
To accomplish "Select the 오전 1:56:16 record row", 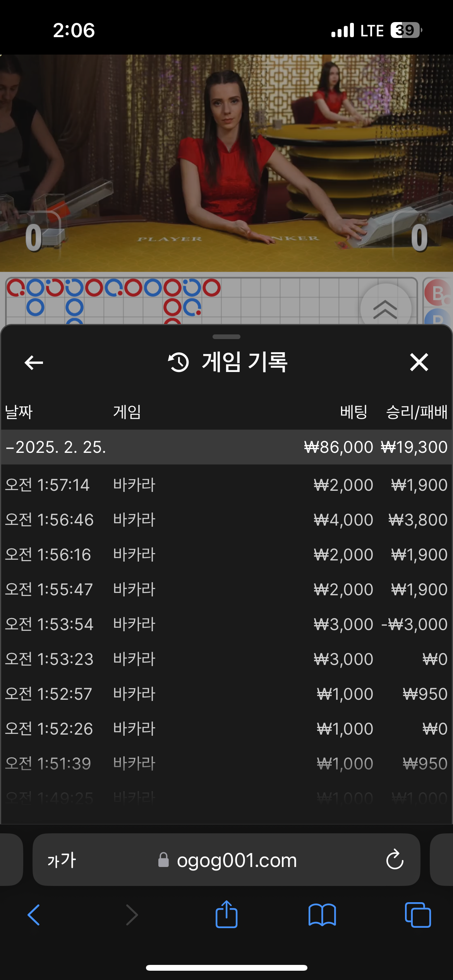I will pos(226,555).
